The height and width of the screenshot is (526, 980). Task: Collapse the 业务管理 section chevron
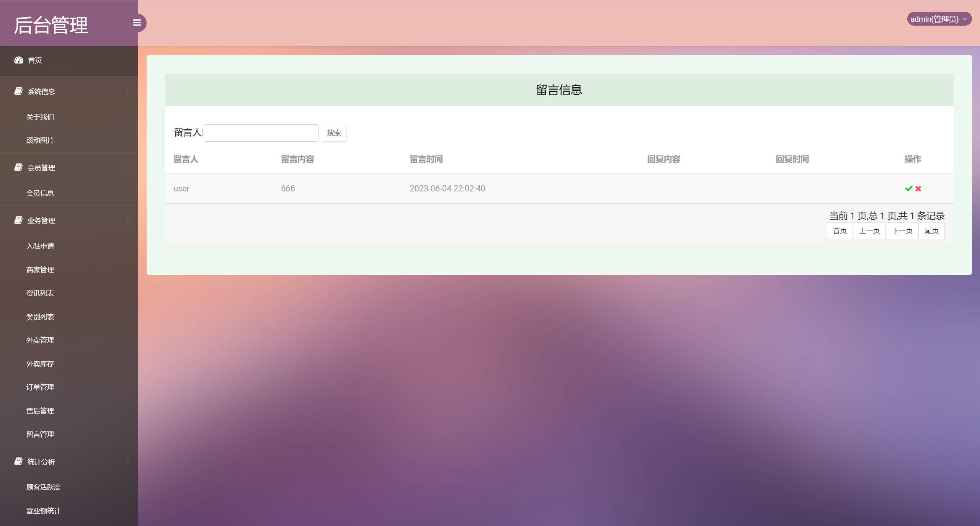127,221
